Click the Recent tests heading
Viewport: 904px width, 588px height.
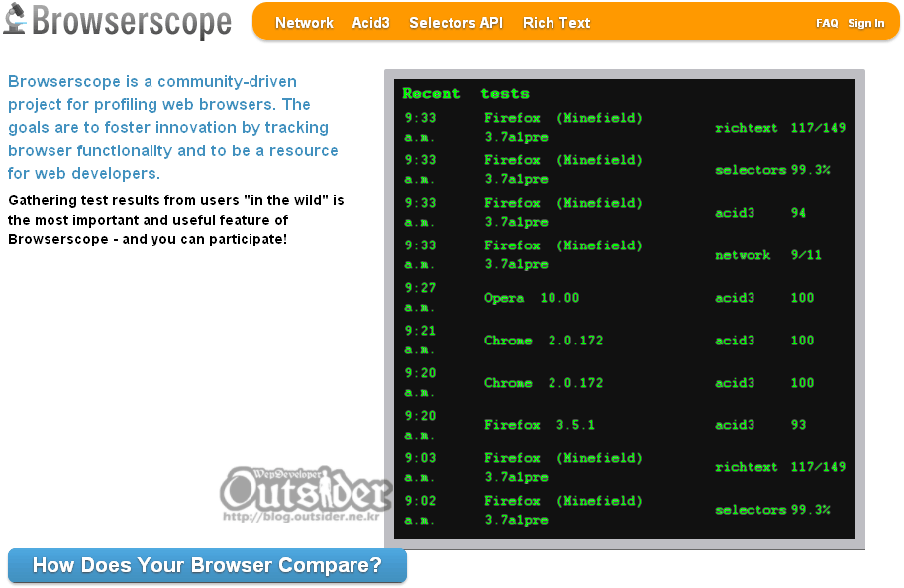(x=465, y=93)
